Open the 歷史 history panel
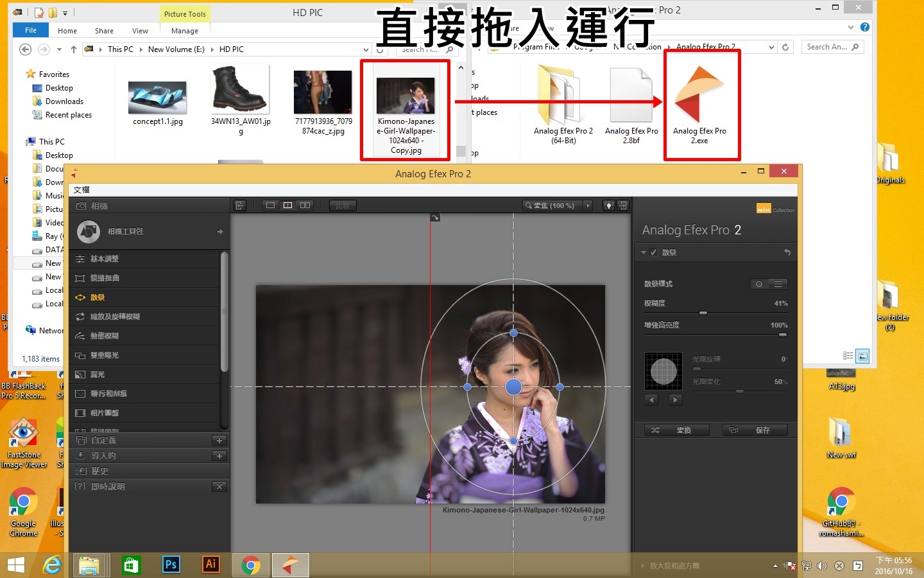924x578 pixels. pyautogui.click(x=149, y=471)
